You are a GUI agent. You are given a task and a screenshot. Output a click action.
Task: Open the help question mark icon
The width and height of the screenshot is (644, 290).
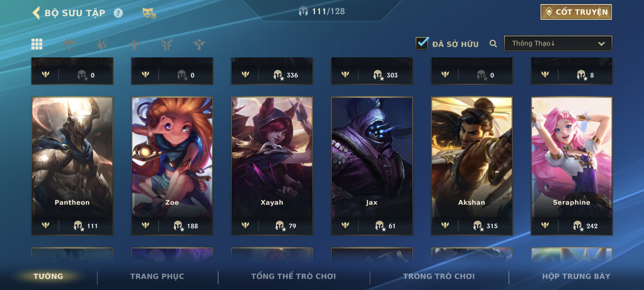118,13
